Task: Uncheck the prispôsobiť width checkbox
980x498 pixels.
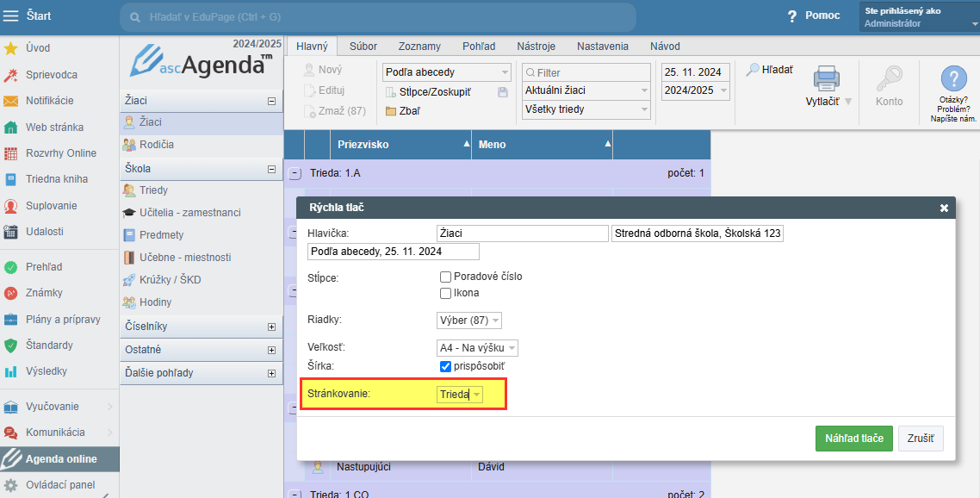Action: coord(445,366)
